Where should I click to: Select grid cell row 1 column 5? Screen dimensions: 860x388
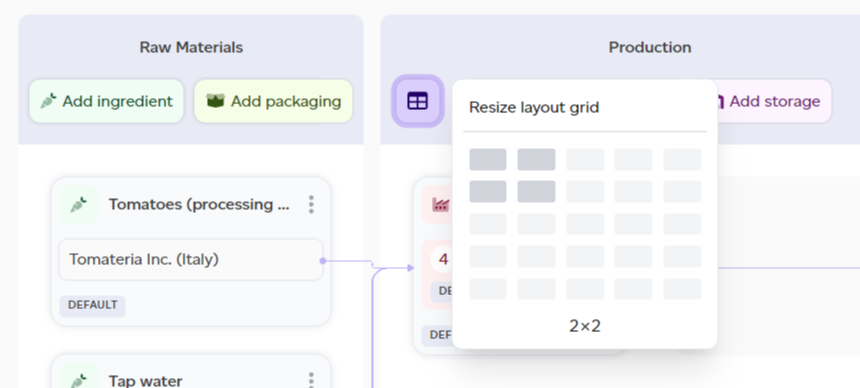click(x=682, y=159)
